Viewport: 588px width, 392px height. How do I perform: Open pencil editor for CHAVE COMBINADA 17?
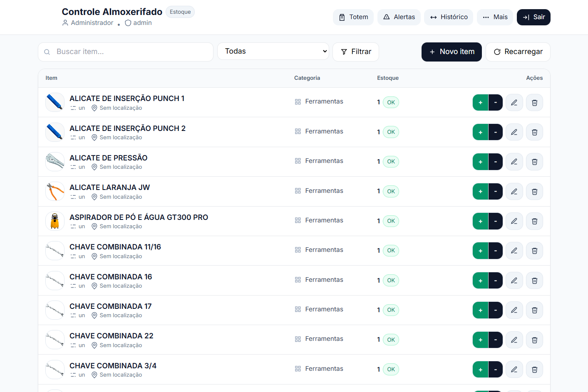514,310
